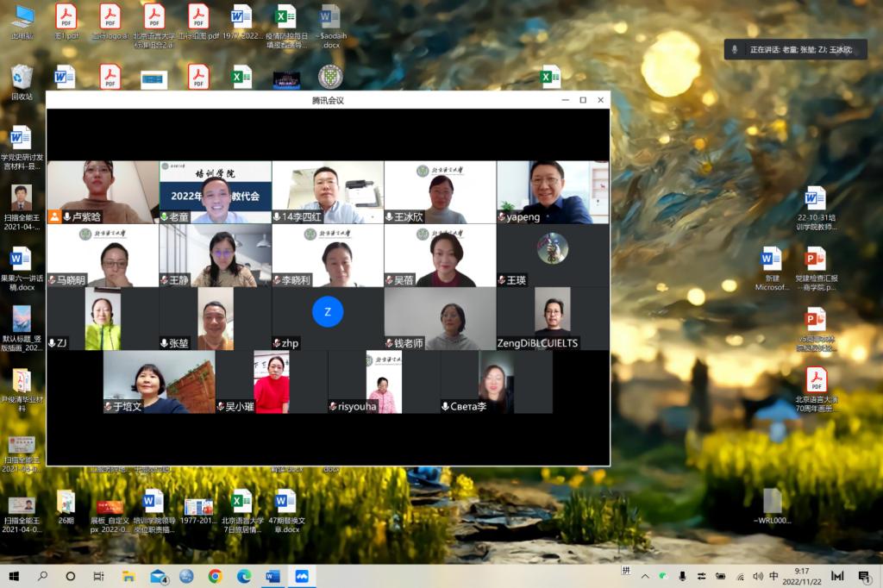Click the mic icon next to Света李
This screenshot has height=588, width=883.
point(445,406)
